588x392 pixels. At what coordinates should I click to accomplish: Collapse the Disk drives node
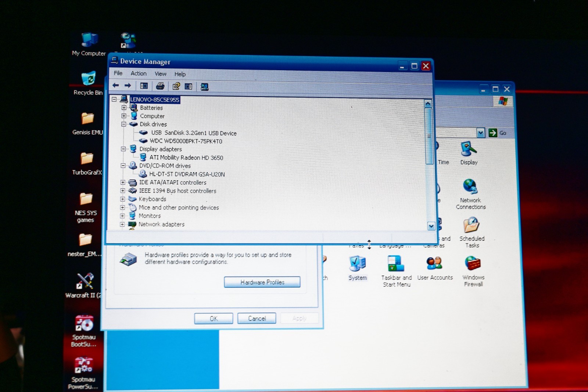click(124, 124)
